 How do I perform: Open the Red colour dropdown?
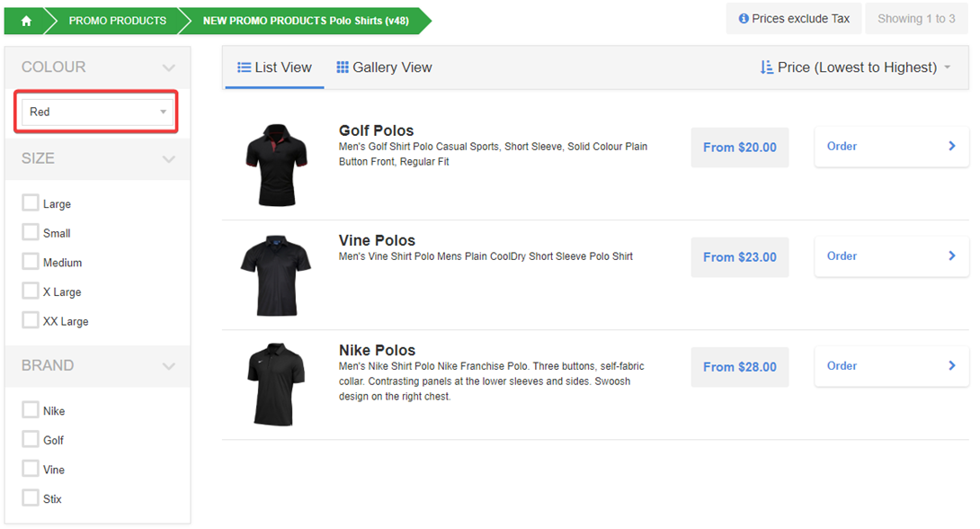97,112
